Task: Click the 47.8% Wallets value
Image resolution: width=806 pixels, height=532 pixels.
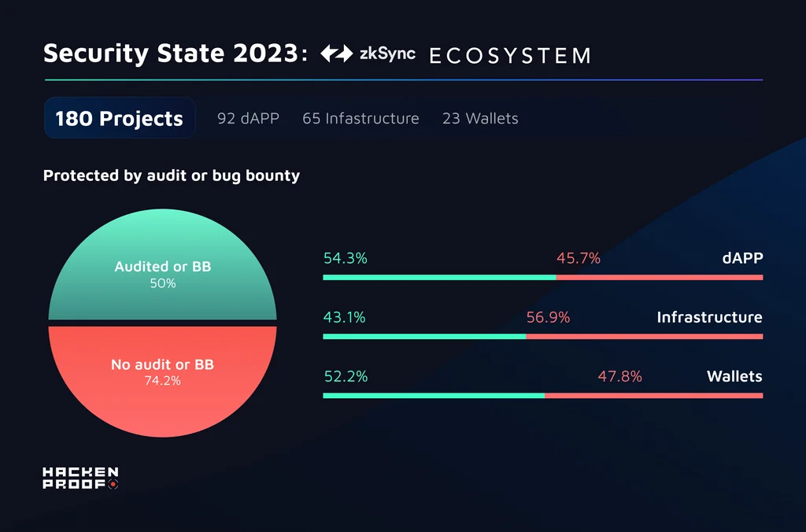Action: [x=620, y=376]
